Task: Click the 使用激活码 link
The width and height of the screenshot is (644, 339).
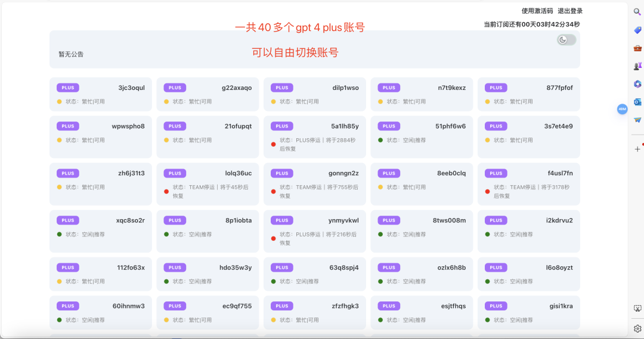Action: (537, 11)
